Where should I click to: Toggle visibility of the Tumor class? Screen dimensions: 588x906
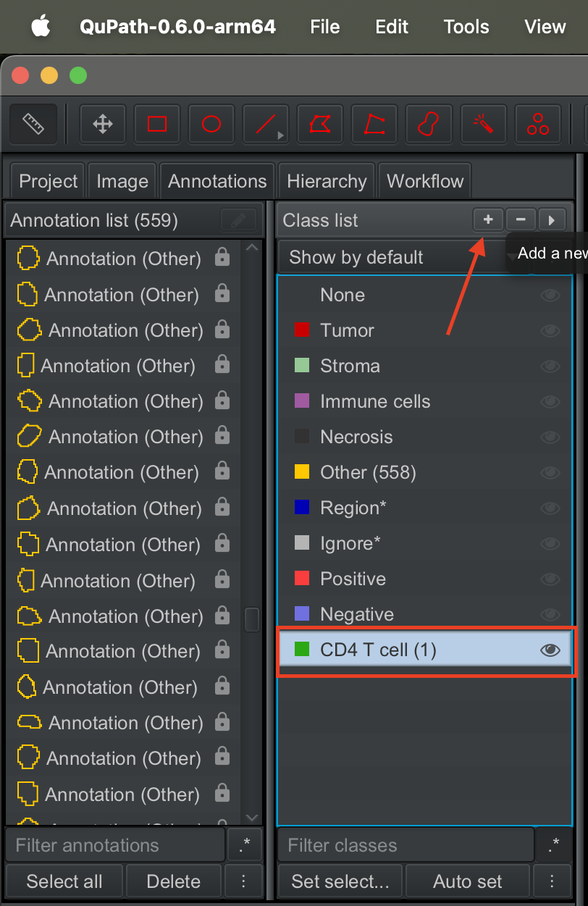click(550, 331)
